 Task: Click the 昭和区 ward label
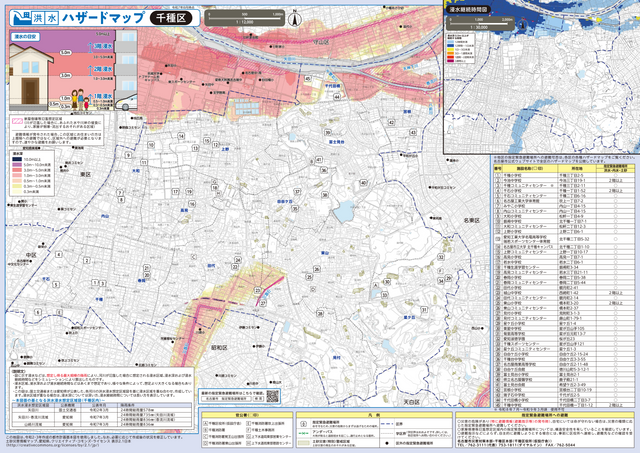[219, 348]
